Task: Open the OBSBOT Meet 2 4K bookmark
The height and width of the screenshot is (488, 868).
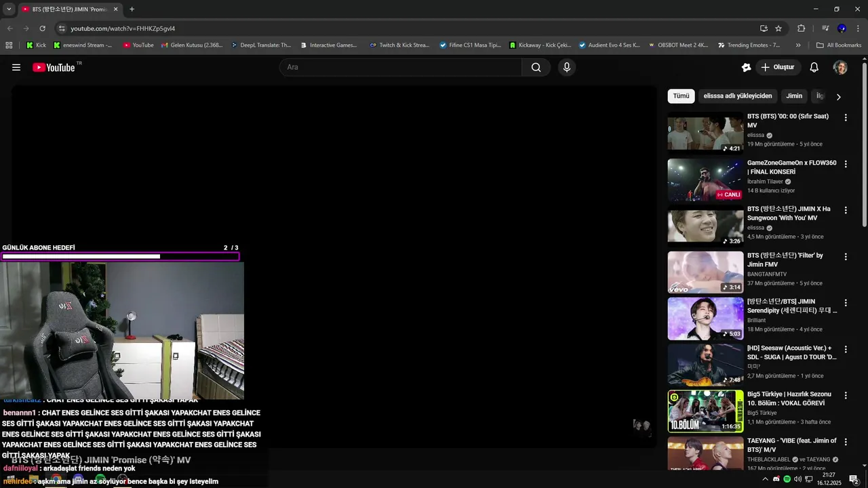Action: tap(677, 45)
